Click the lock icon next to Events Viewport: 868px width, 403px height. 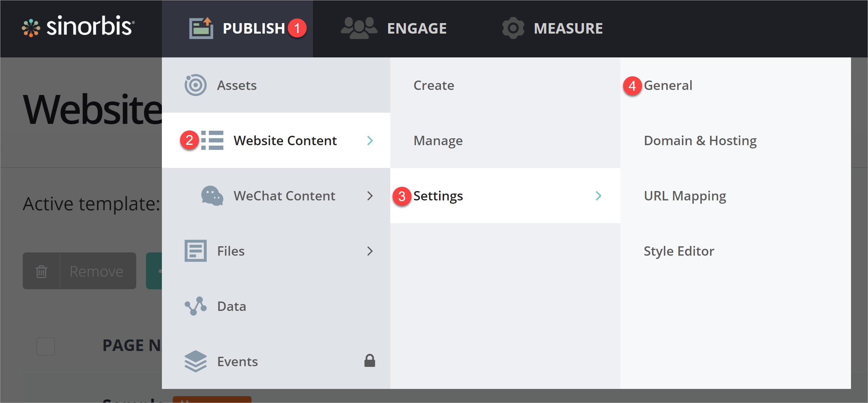[x=370, y=361]
